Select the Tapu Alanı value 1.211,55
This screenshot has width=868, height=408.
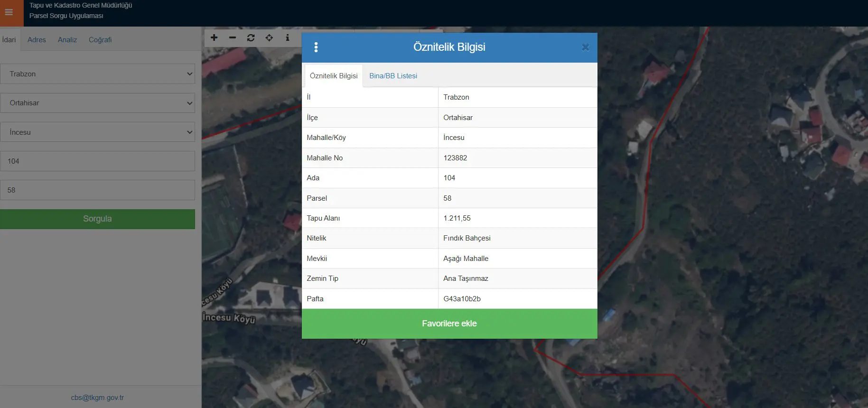click(457, 218)
